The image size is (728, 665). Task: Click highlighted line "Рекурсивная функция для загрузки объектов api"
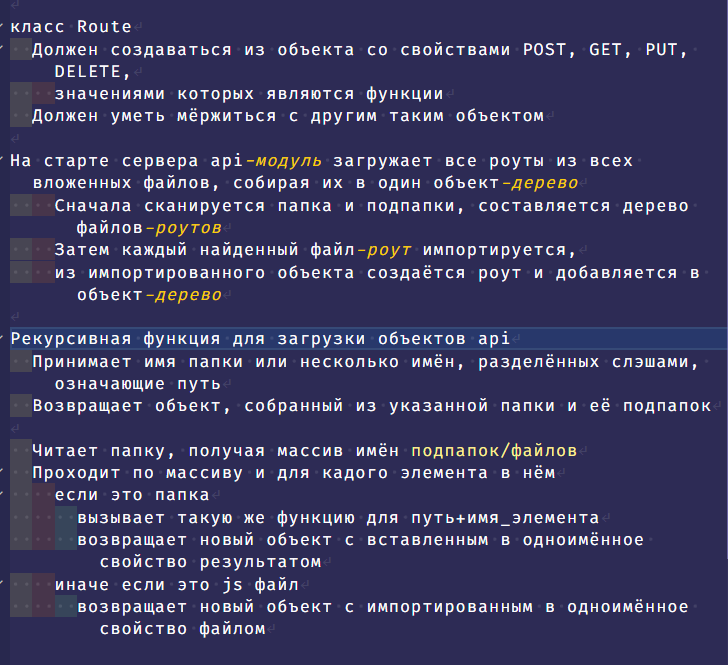click(369, 339)
